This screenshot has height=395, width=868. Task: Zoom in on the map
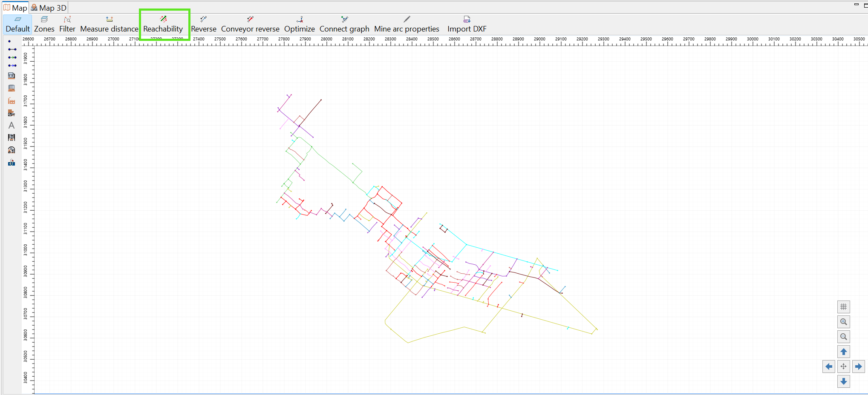(843, 322)
